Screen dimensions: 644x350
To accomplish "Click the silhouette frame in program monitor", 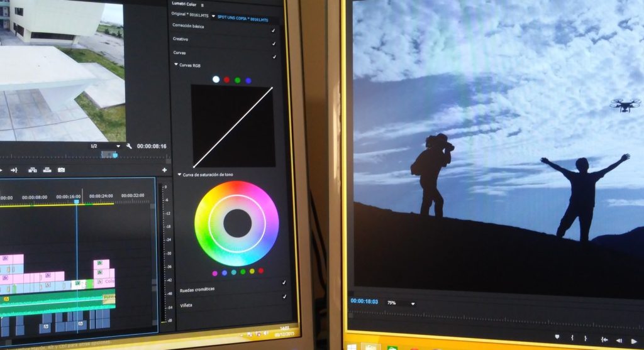I will [499, 148].
